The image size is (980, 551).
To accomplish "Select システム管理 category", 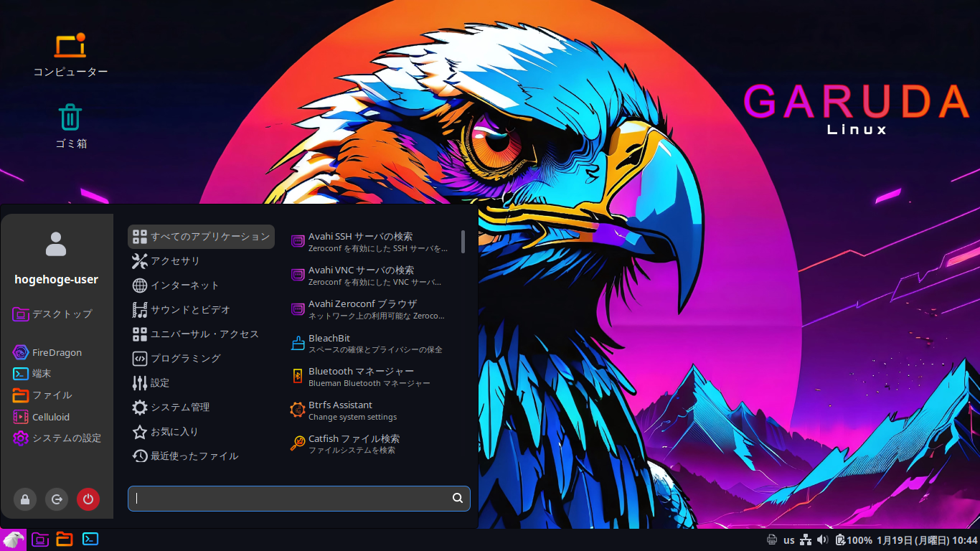I will 201,408.
